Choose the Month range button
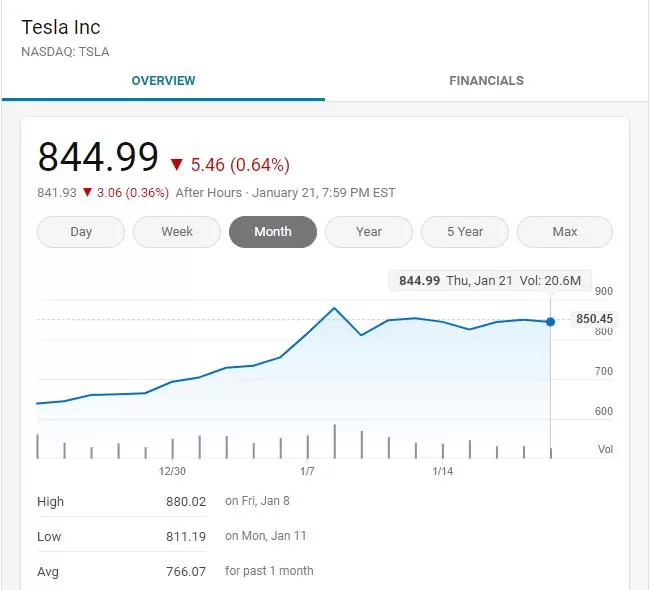The image size is (650, 590). (273, 231)
